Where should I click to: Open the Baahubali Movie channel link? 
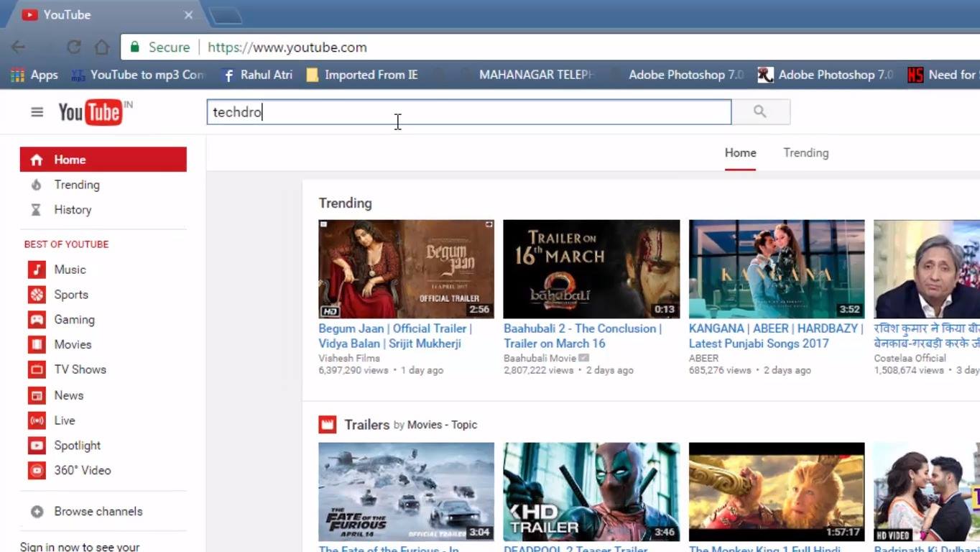(x=540, y=358)
